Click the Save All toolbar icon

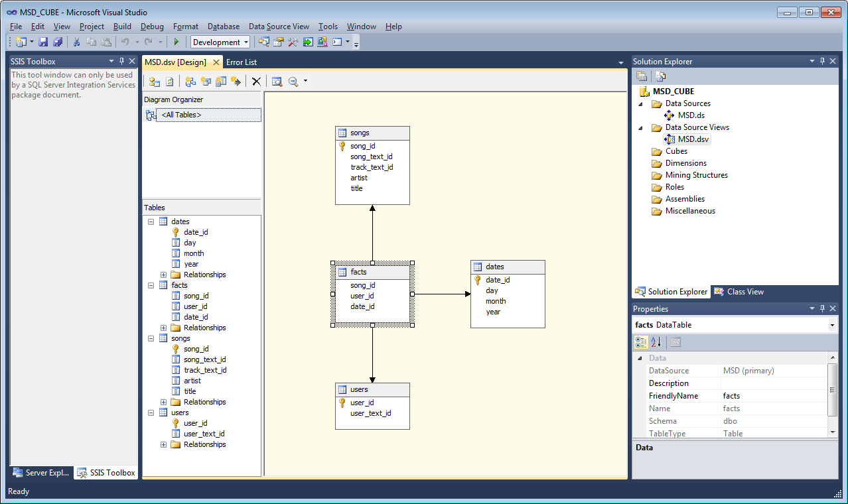point(58,42)
